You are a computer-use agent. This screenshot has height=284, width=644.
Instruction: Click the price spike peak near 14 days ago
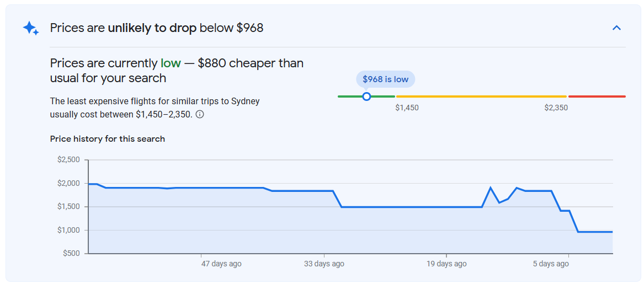(x=491, y=187)
